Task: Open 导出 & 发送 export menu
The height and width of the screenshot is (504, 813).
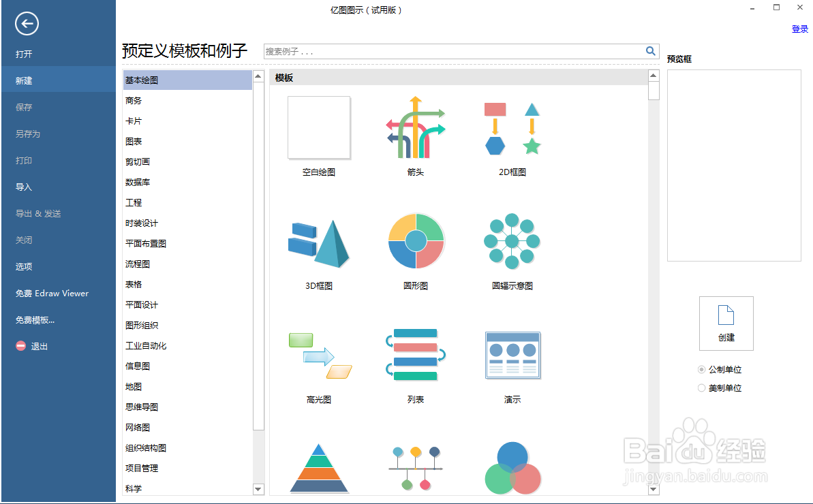Action: [38, 213]
